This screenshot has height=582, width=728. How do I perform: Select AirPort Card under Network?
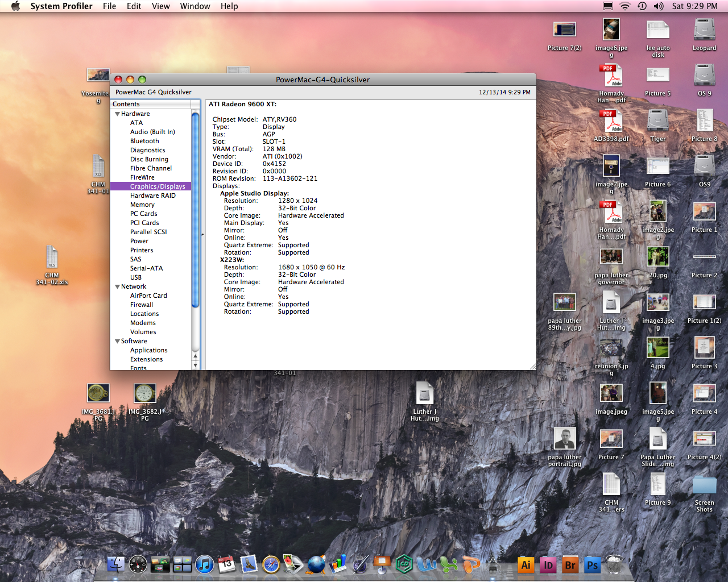point(148,296)
